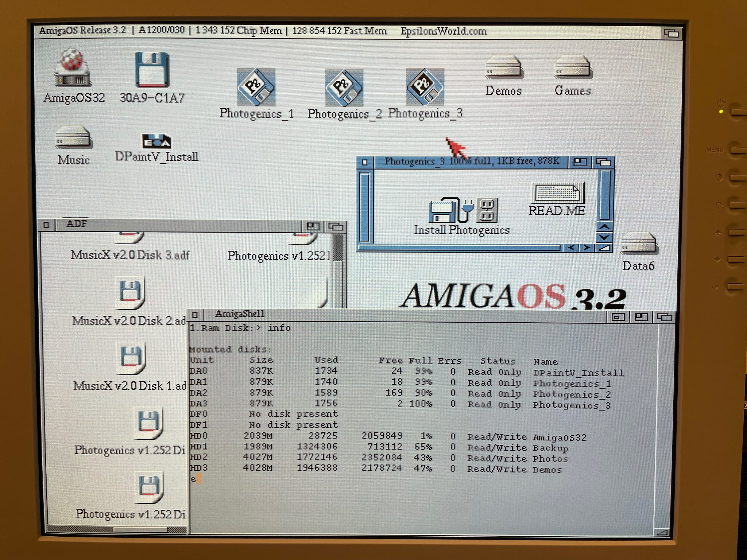Click HD1 row name Backup in shell
This screenshot has height=560, width=747.
(550, 448)
